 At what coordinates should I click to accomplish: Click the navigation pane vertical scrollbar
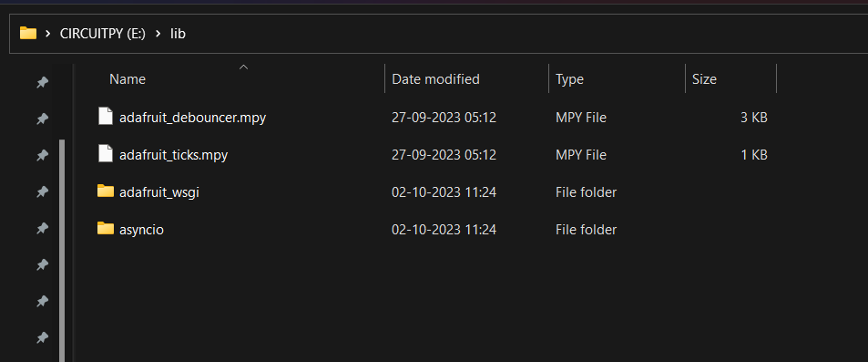tap(62, 251)
